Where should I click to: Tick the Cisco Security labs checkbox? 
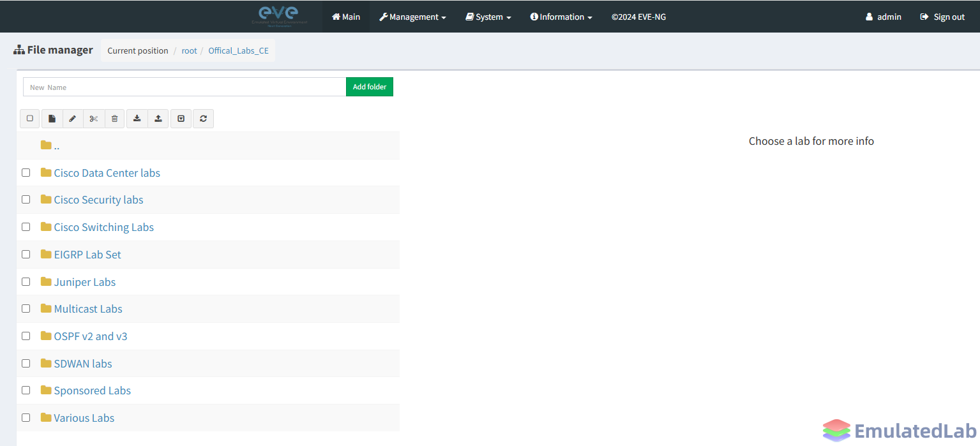pyautogui.click(x=26, y=199)
